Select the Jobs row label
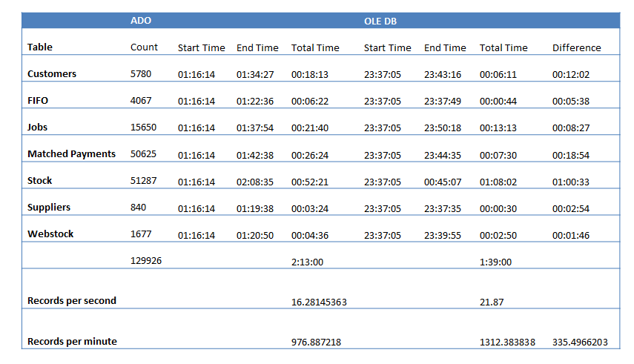634x364 pixels. click(x=37, y=127)
